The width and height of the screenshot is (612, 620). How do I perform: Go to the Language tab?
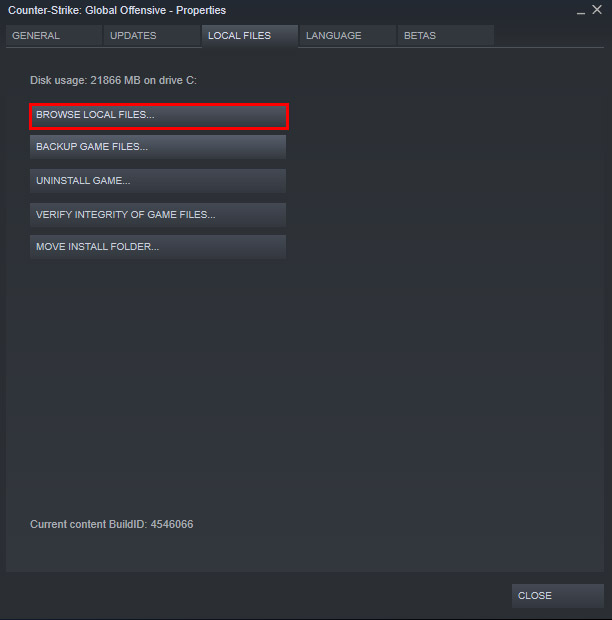(348, 36)
